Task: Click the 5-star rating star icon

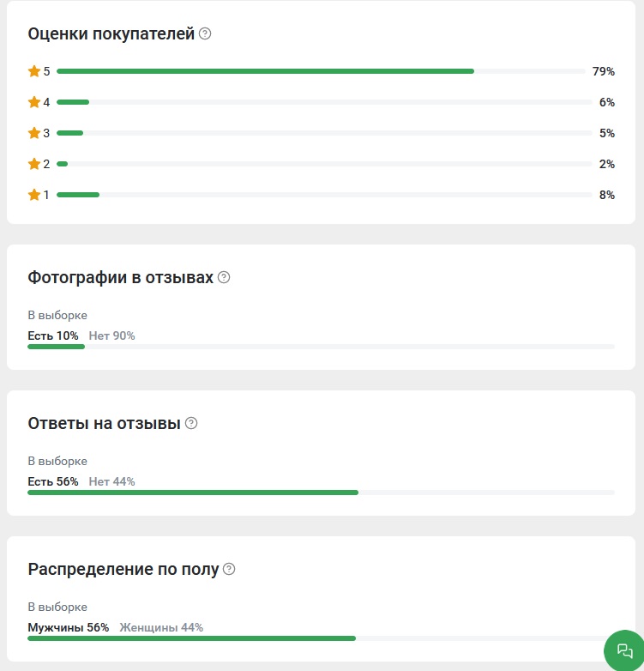Action: [34, 71]
